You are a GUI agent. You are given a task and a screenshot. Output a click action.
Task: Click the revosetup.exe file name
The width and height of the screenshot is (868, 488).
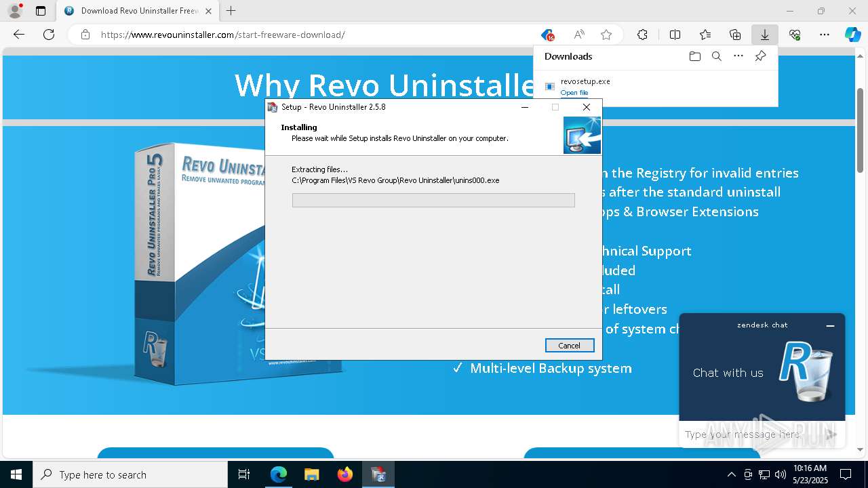585,81
